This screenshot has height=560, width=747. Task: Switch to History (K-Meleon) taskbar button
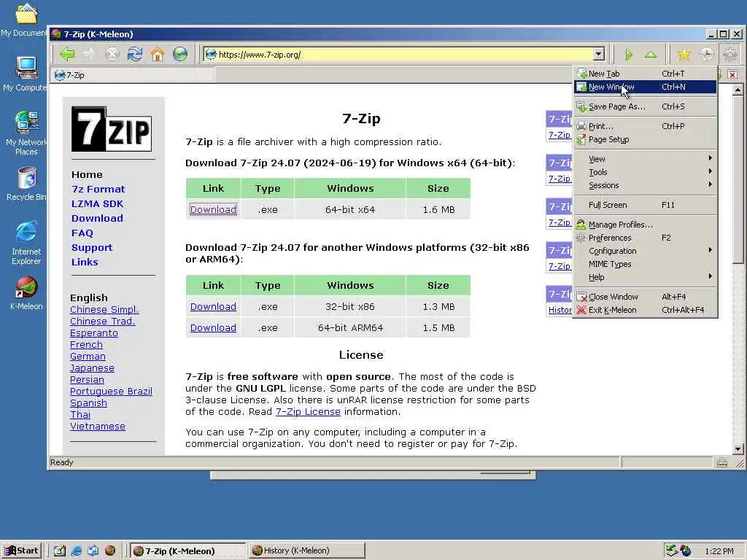click(307, 551)
